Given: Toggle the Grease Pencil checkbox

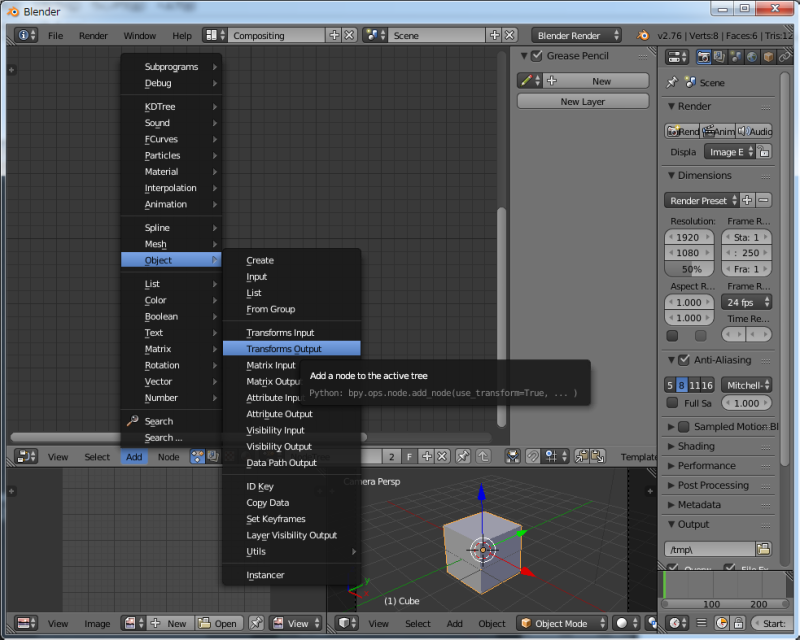Looking at the screenshot, I should tap(536, 56).
